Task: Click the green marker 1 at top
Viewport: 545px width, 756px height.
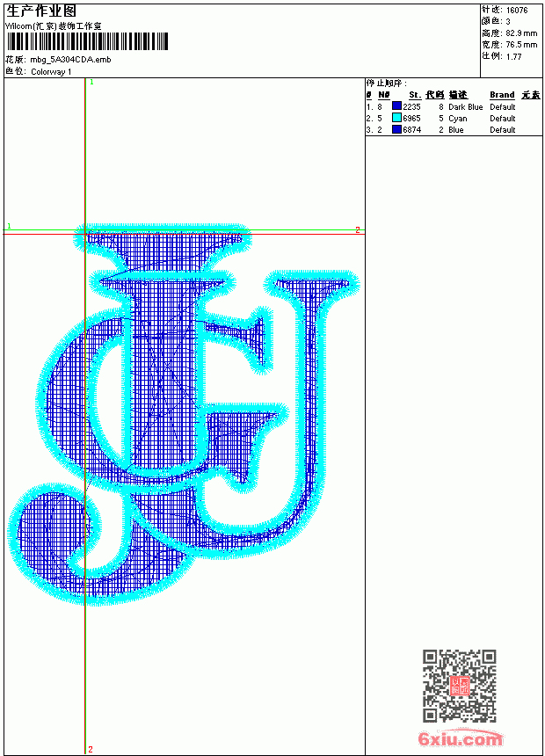Action: (91, 83)
